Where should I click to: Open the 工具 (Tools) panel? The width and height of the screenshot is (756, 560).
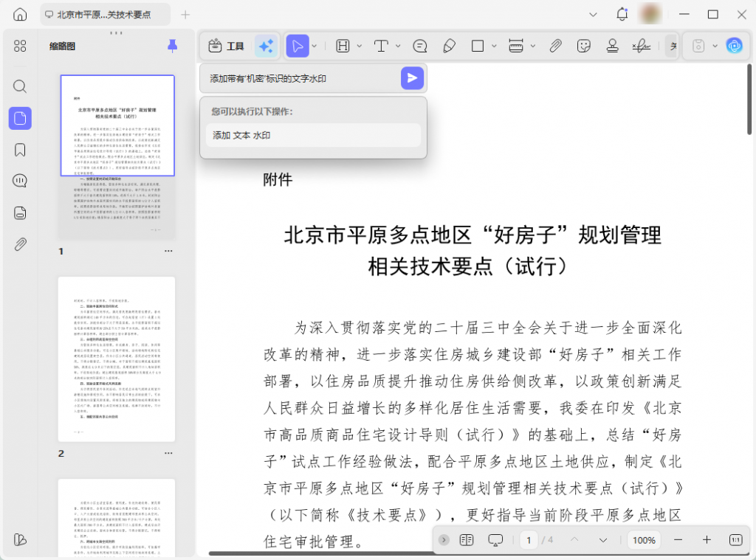226,46
